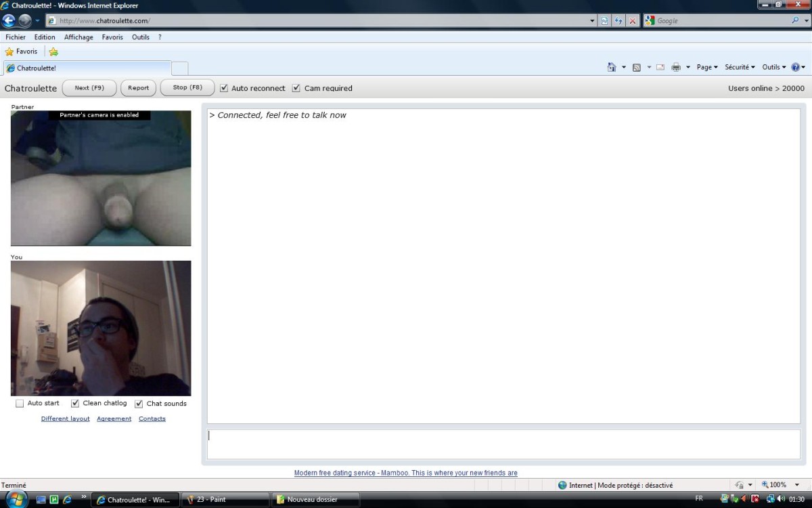Open the Windows Start menu orb

(15, 499)
